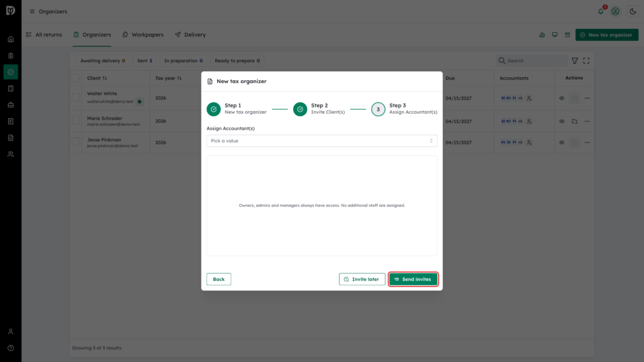Click app logo at top of sidebar

click(11, 11)
